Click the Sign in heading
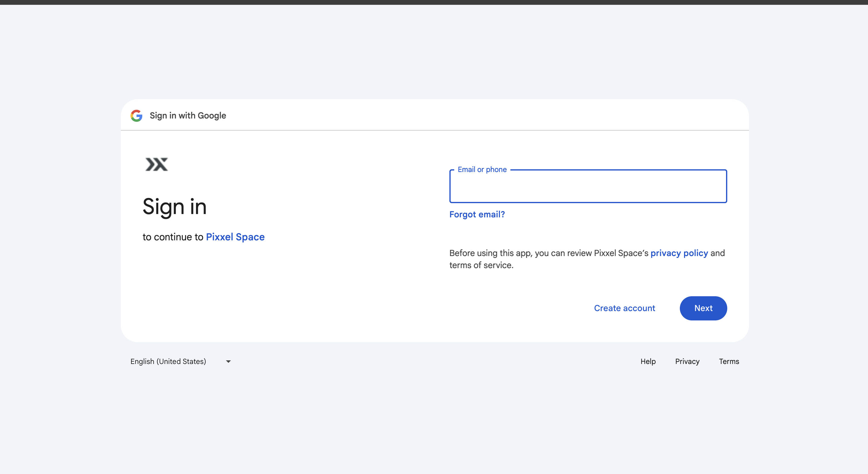 175,207
